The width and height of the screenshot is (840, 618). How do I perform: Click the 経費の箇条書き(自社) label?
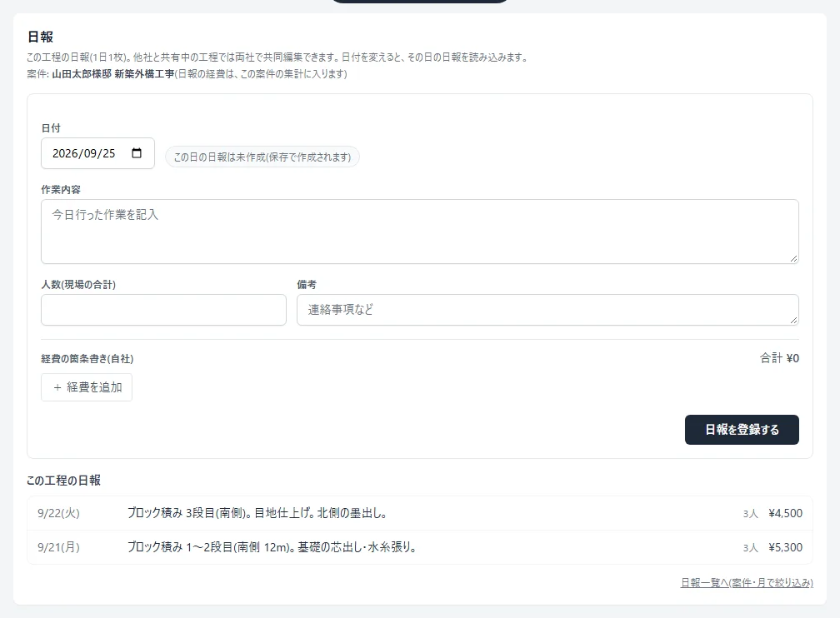point(87,359)
